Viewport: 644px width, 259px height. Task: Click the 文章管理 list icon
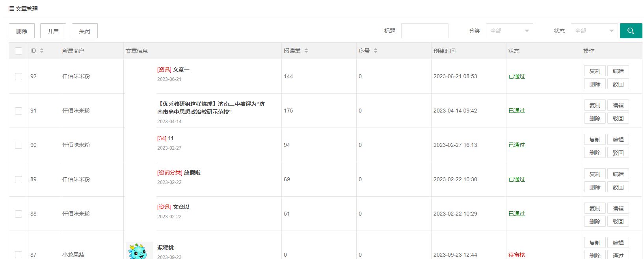11,9
